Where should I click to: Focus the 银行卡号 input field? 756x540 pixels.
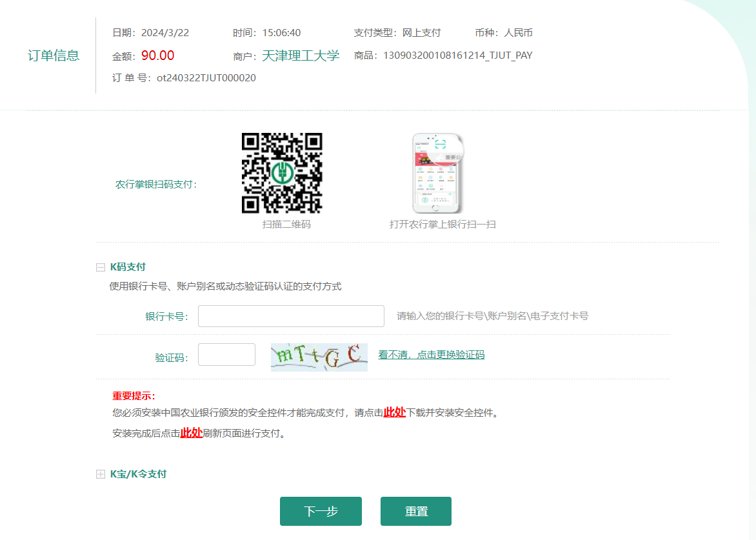point(291,316)
